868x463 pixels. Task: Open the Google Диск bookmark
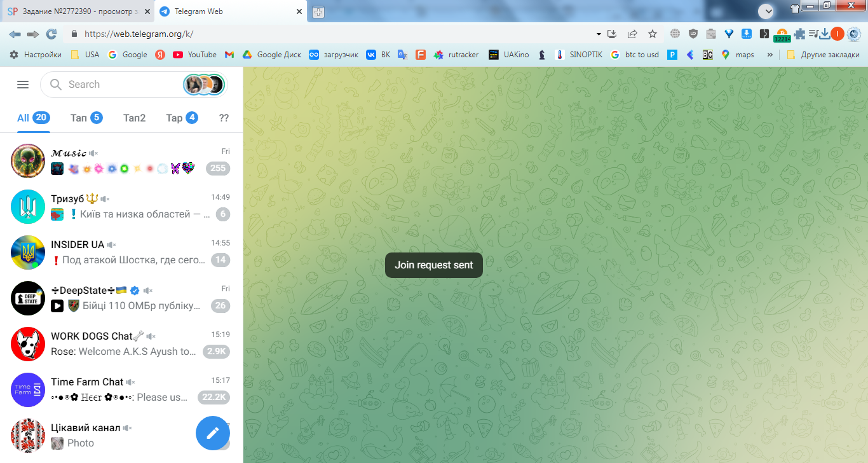click(271, 55)
